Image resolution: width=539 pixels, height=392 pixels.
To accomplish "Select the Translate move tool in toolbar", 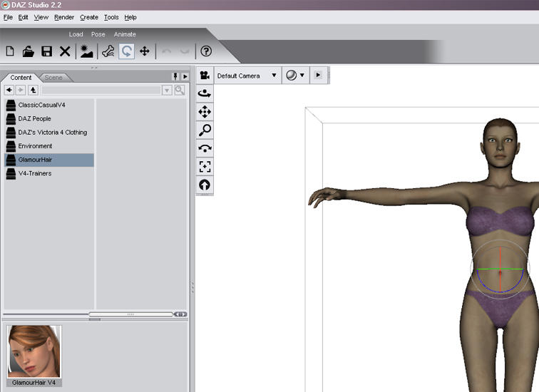I will (x=145, y=51).
